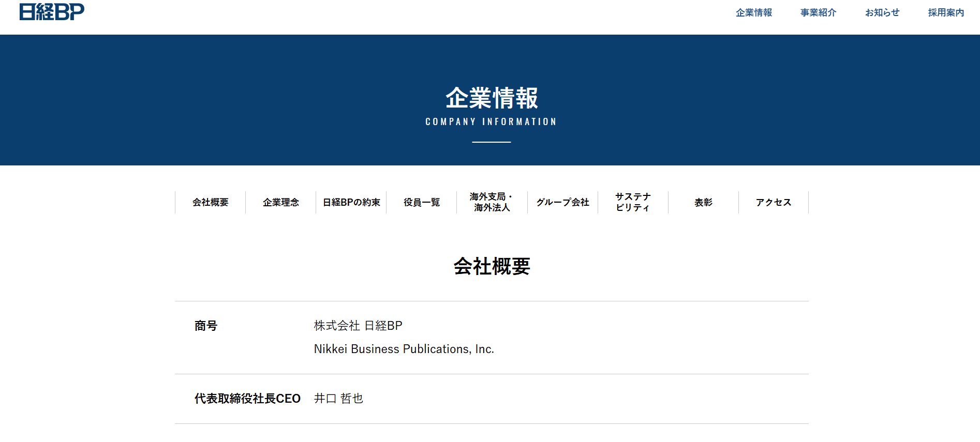Image resolution: width=980 pixels, height=442 pixels.
Task: Click the 株式会社 日経BP text
Action: click(358, 326)
